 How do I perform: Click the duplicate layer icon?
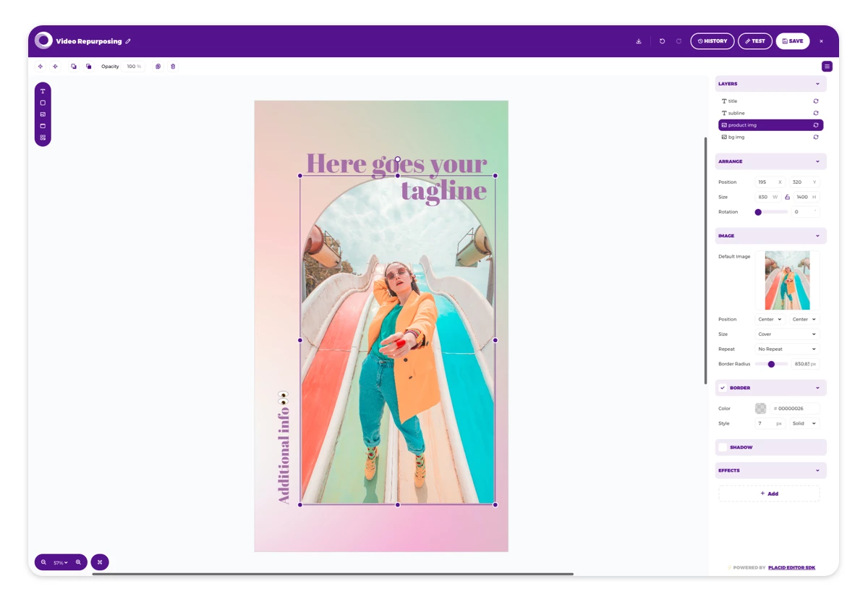[x=158, y=67]
